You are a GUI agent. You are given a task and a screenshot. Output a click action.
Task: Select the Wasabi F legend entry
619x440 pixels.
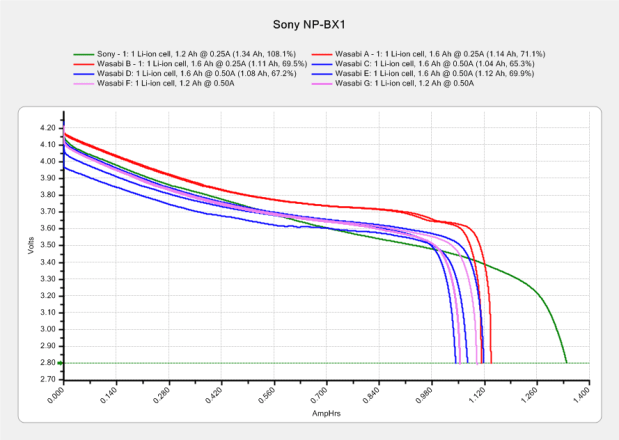click(x=154, y=83)
